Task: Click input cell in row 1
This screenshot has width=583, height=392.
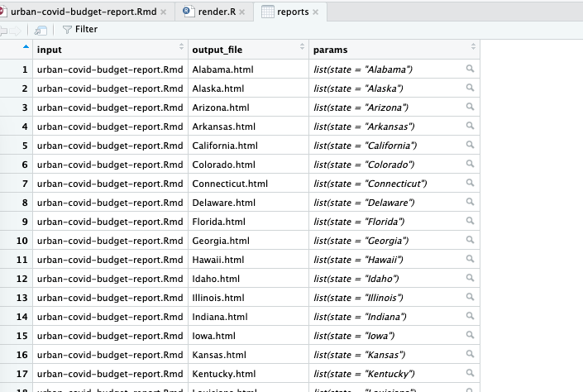Action: 111,69
